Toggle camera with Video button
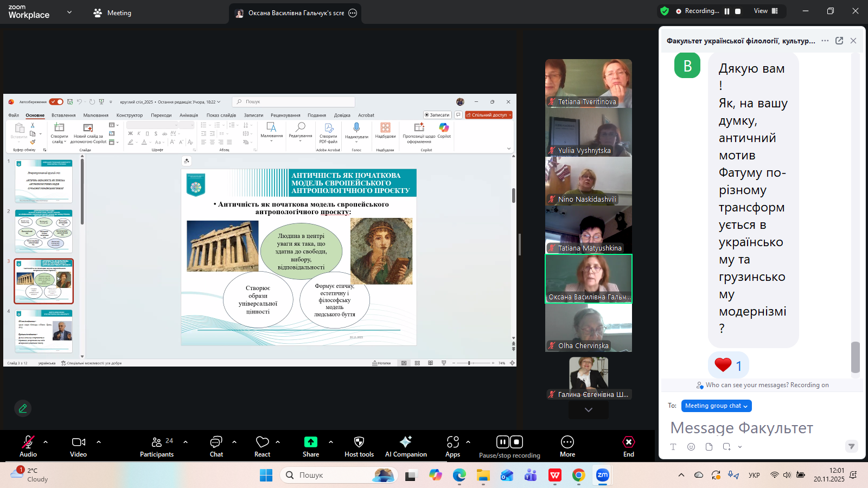 pos(78,442)
